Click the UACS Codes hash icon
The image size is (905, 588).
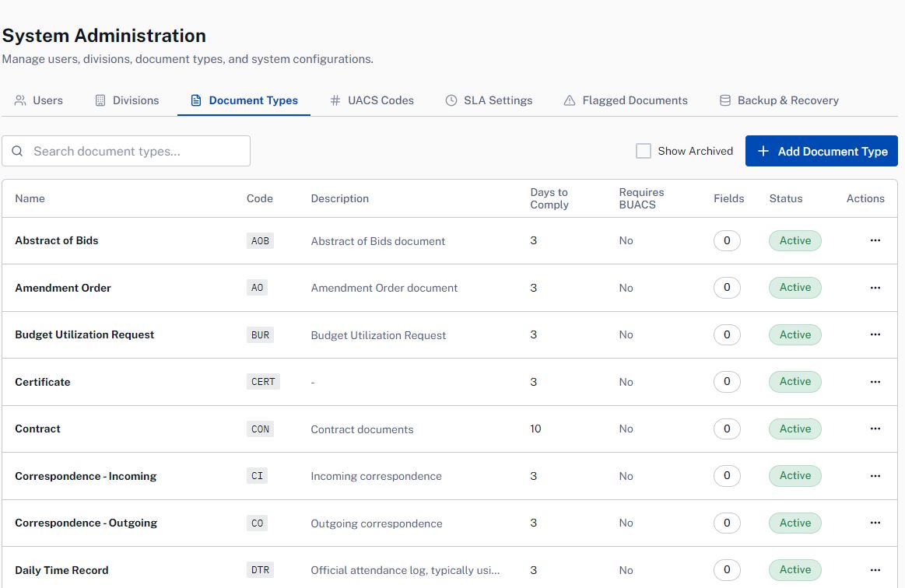click(335, 100)
